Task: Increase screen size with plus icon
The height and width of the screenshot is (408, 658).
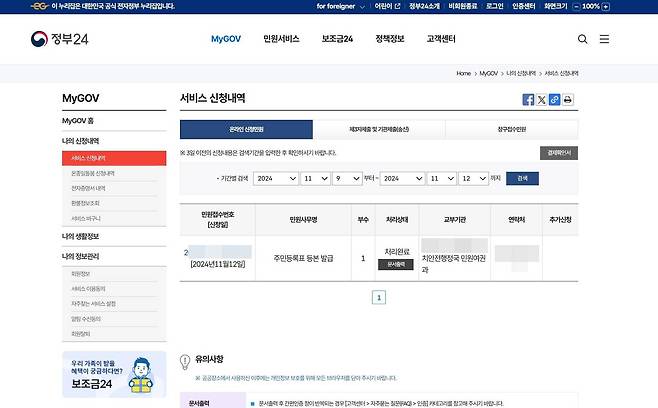Action: [606, 6]
